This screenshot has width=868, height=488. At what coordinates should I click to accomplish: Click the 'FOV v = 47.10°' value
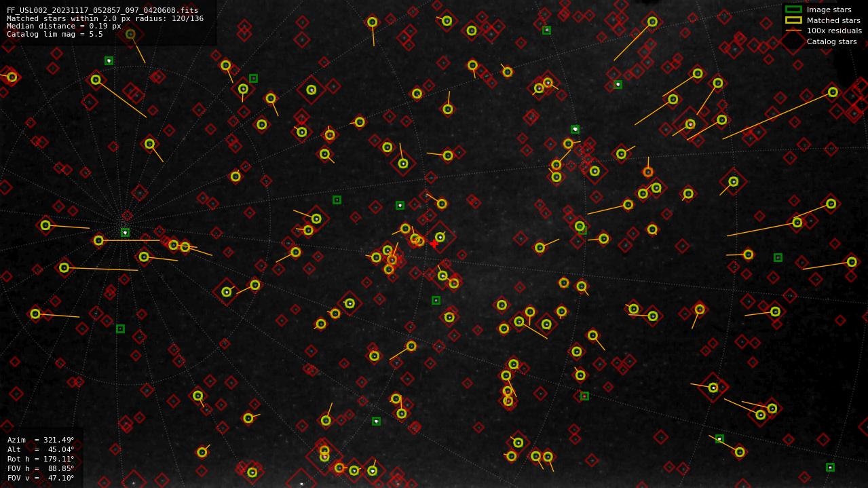tap(41, 478)
